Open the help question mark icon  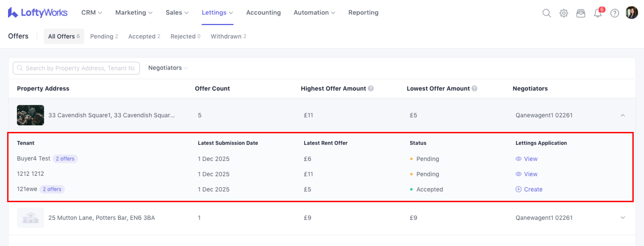click(614, 13)
